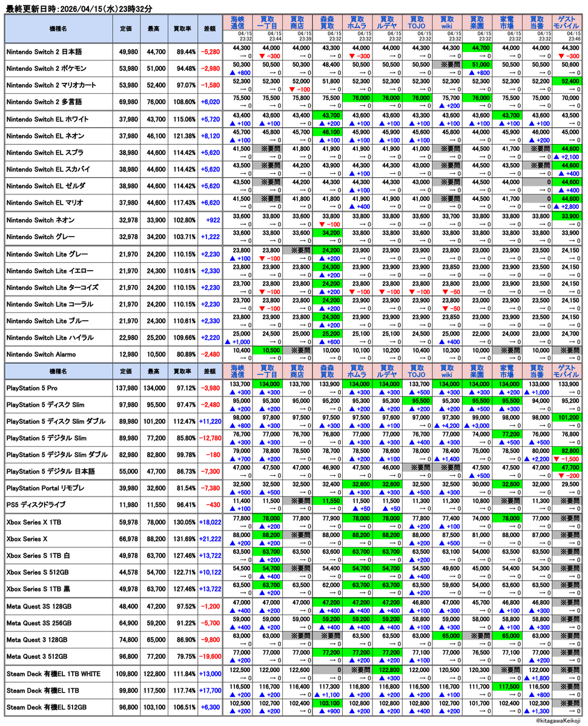Select the row name Nintendo Switch 2 ポケモン

pos(46,68)
